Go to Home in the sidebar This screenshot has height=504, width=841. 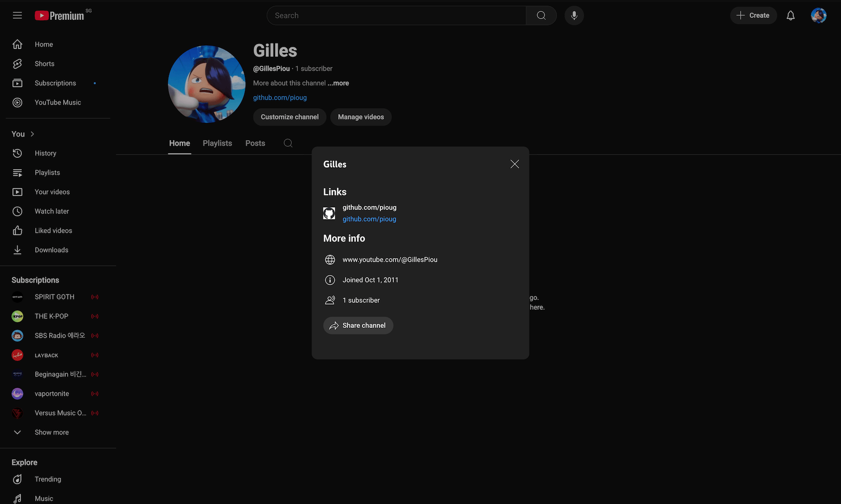[58, 44]
